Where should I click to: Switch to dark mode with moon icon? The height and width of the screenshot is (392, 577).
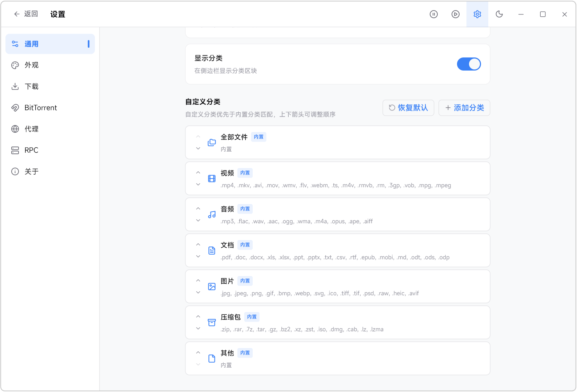click(x=499, y=14)
